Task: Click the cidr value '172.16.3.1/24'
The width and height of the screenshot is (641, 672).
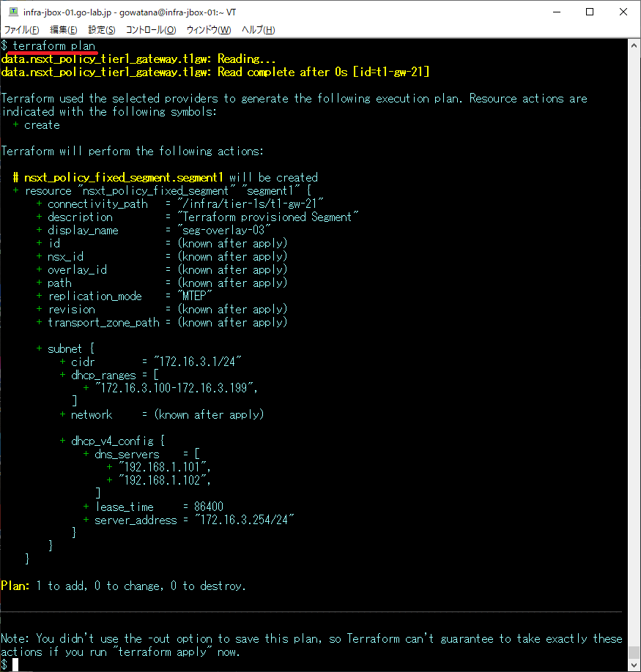Action: tap(198, 362)
